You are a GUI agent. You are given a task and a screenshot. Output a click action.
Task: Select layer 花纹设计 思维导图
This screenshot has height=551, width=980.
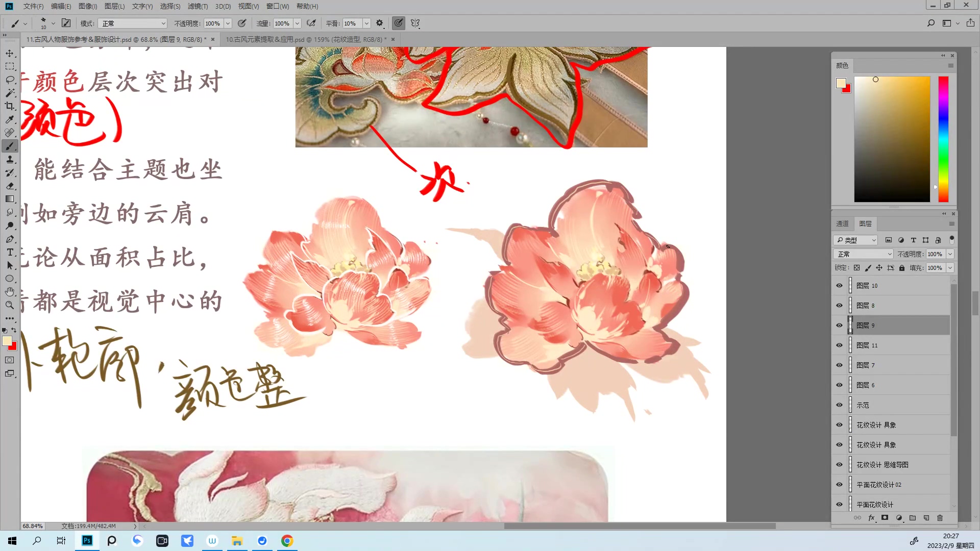point(882,465)
